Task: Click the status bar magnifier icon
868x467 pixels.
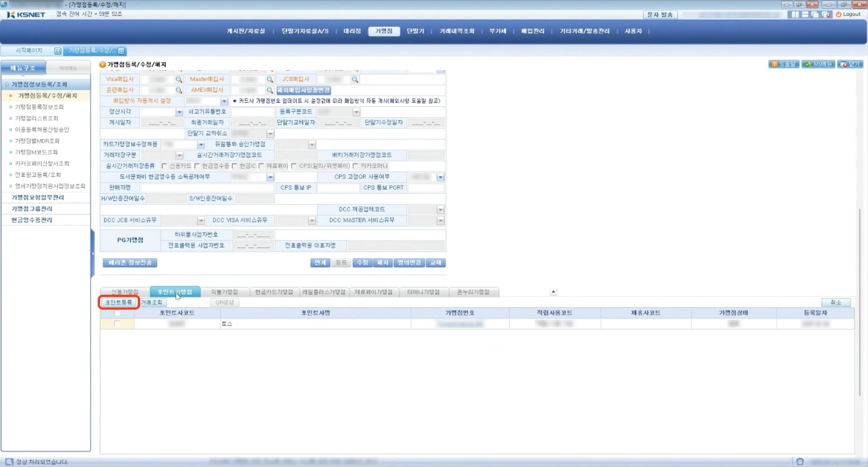Action: [9, 461]
